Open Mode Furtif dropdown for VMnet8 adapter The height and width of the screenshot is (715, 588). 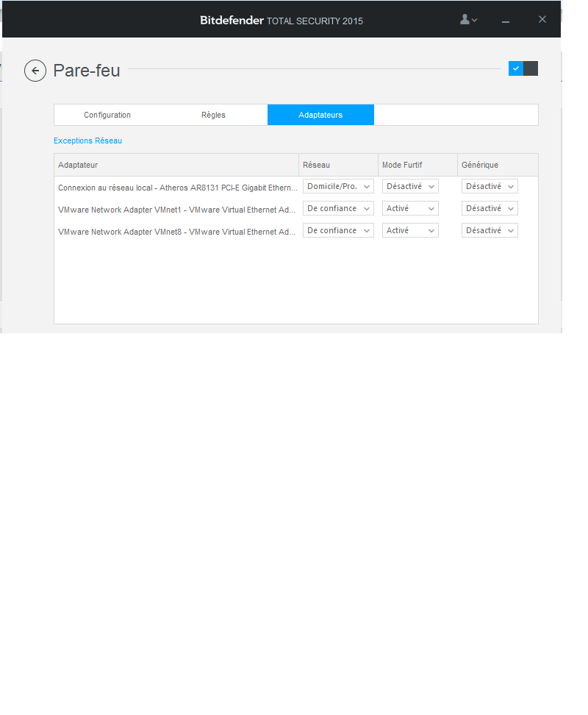click(x=410, y=230)
